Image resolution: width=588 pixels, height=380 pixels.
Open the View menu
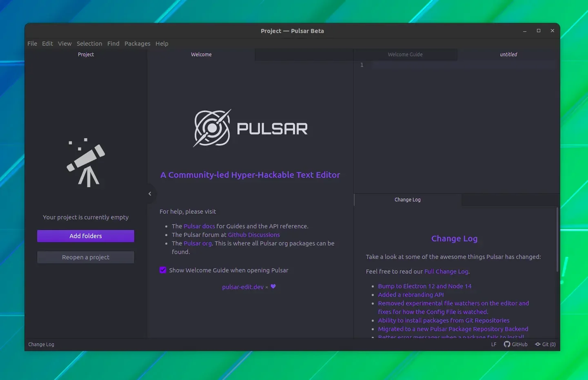64,44
